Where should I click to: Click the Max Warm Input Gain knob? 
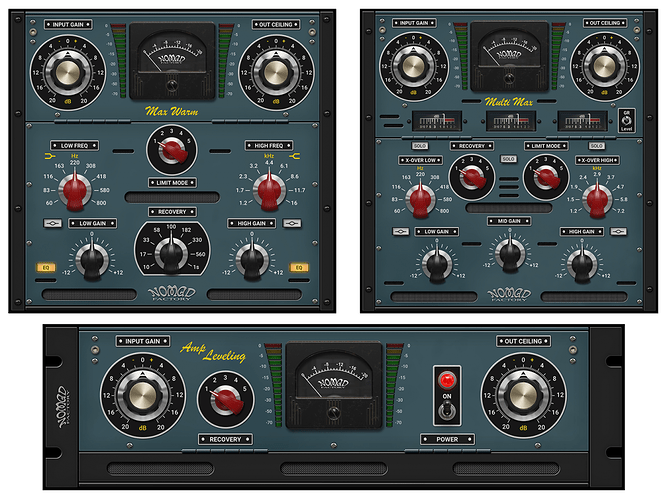pyautogui.click(x=68, y=73)
